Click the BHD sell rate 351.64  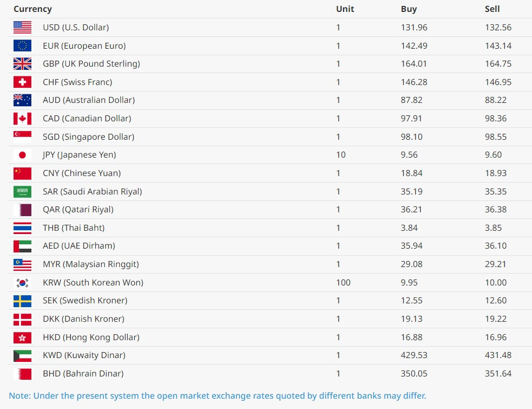click(498, 373)
